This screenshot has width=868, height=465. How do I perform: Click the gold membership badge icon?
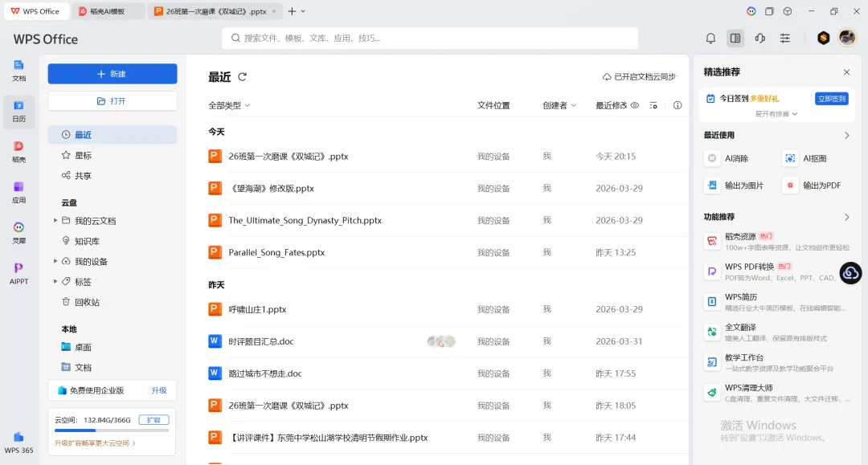(x=823, y=38)
